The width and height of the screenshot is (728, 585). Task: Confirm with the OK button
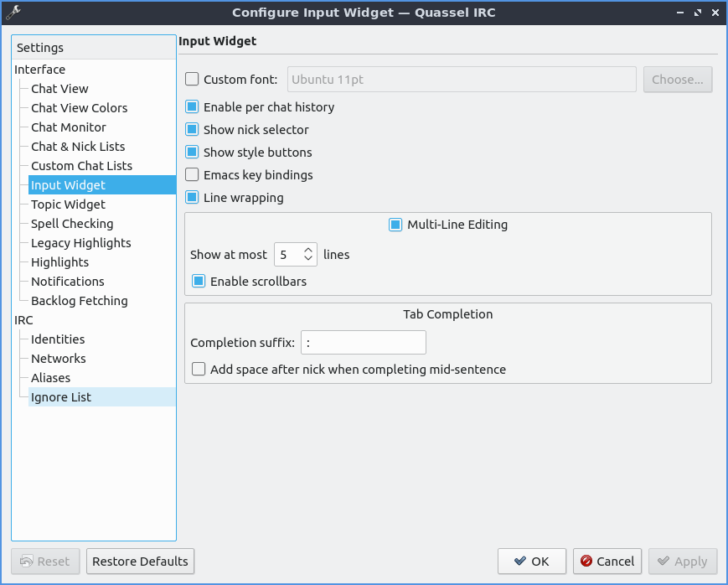(531, 562)
